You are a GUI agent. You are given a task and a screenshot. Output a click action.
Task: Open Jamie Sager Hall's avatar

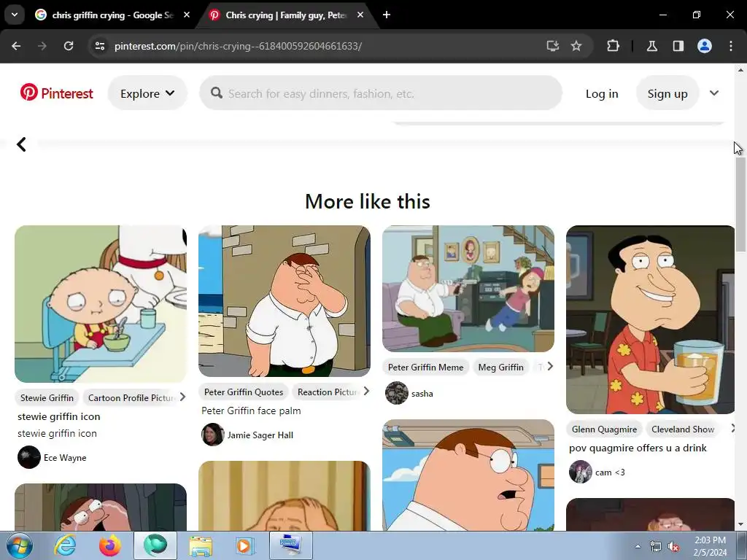coord(213,435)
